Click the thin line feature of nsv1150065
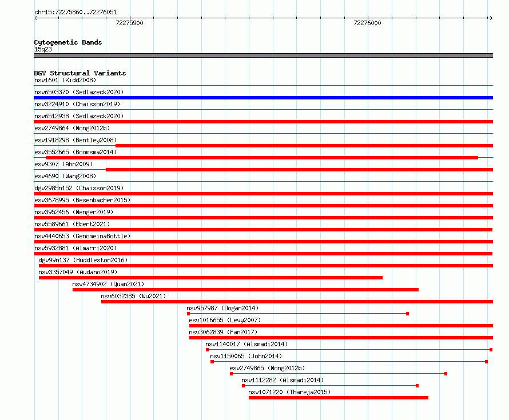 tap(349, 362)
